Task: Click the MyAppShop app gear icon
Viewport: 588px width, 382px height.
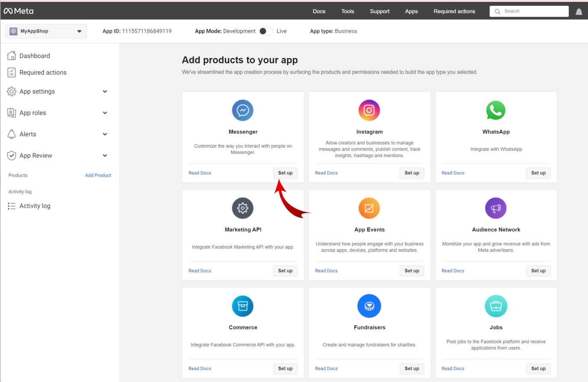Action: click(x=13, y=31)
